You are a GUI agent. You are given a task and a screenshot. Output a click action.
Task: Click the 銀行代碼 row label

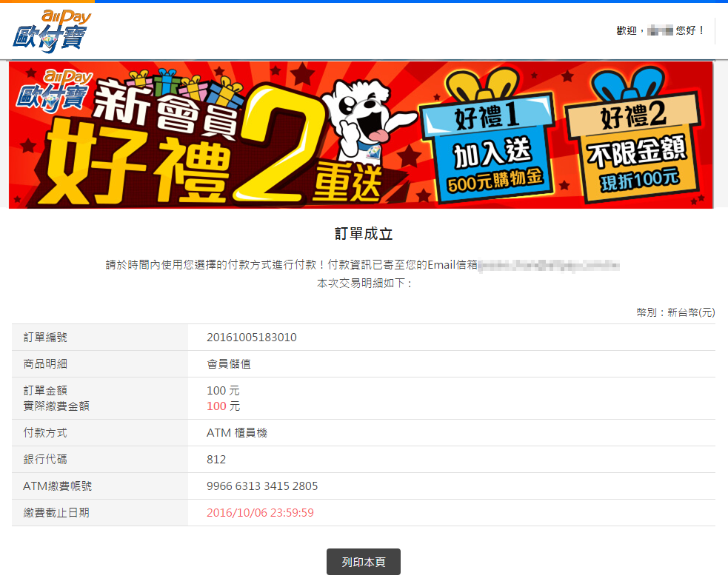pos(45,459)
